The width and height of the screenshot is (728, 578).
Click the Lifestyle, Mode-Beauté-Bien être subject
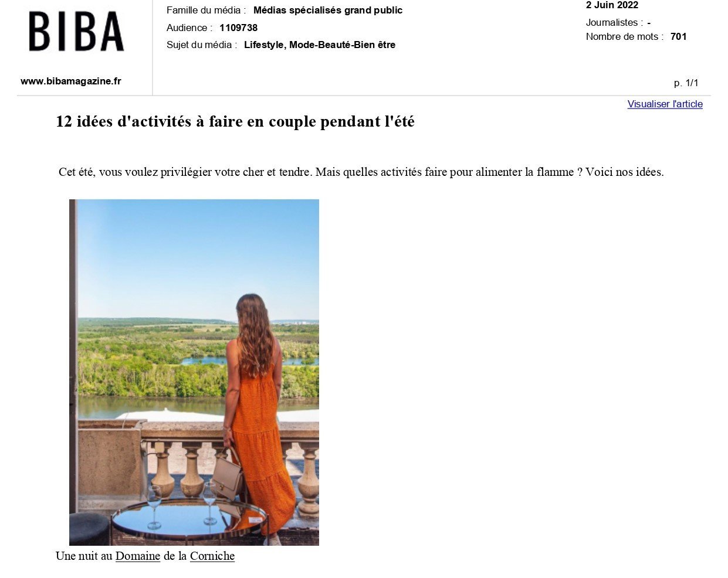pyautogui.click(x=320, y=45)
